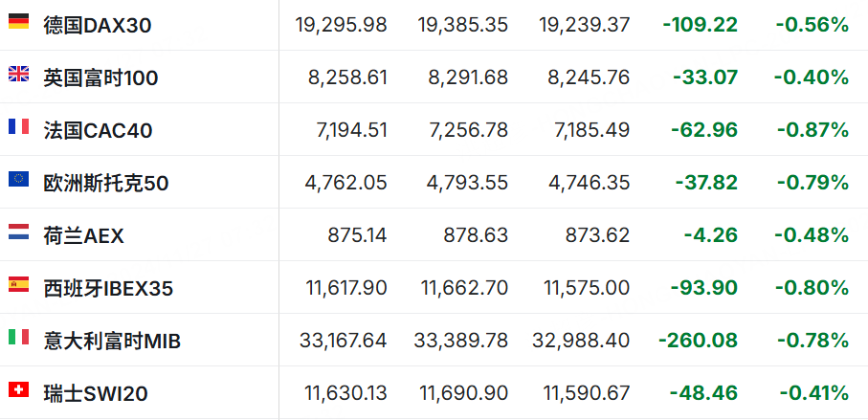This screenshot has width=868, height=420.
Task: Open the 意大利富时MIB index link
Action: pos(112,341)
